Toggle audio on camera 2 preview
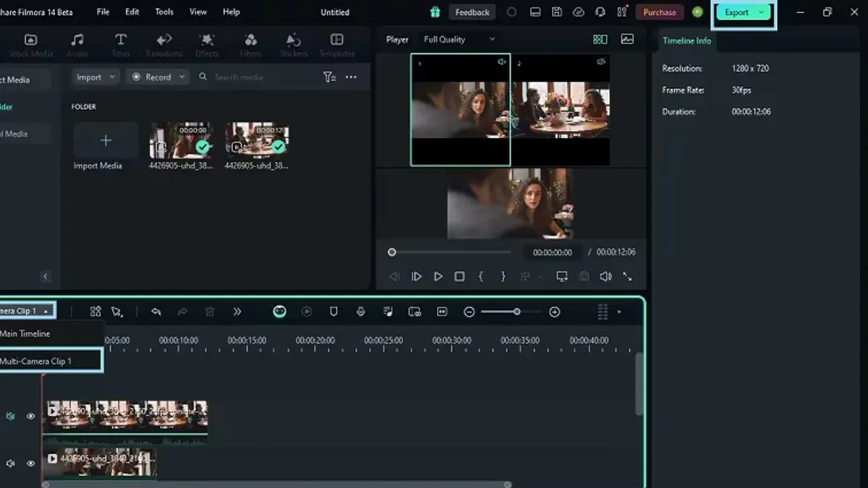The image size is (868, 488). (x=601, y=63)
